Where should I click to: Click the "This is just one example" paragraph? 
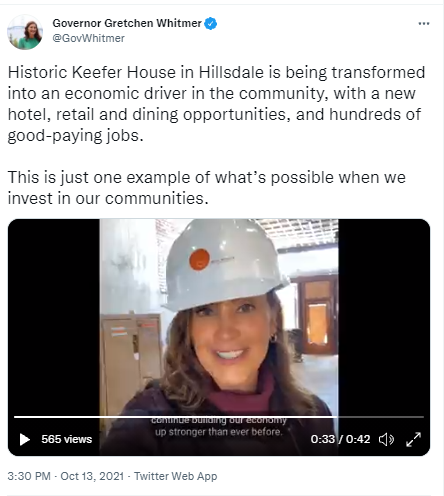point(207,188)
